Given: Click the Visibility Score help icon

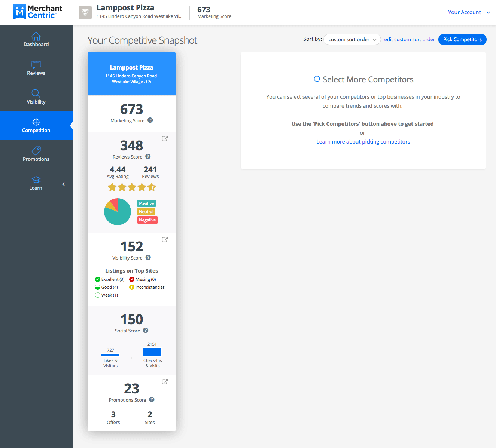Looking at the screenshot, I should tap(148, 258).
